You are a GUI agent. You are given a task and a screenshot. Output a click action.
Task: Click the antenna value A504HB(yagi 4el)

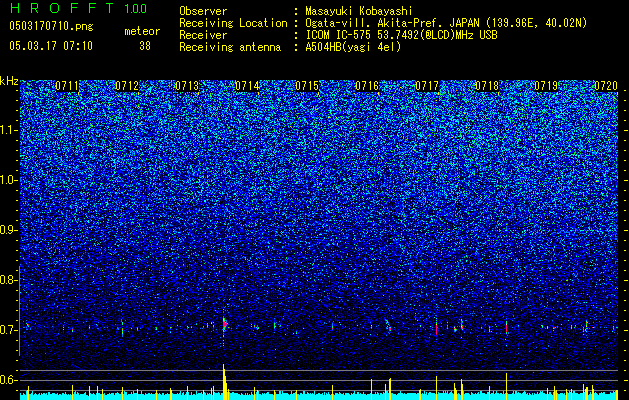tap(353, 47)
